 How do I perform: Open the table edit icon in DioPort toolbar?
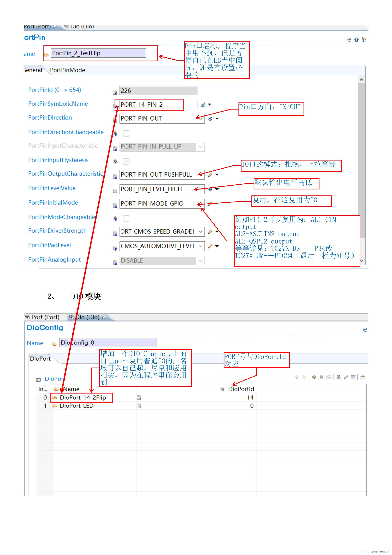point(353,377)
